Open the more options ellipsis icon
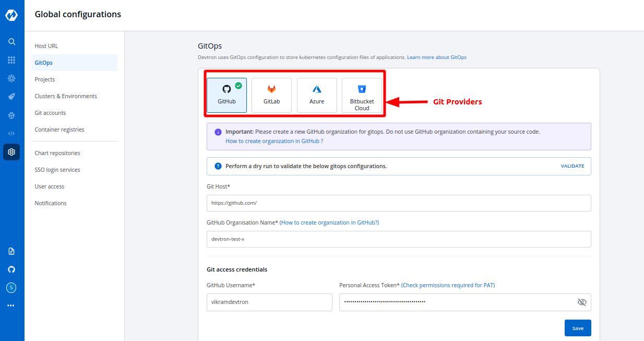644x341 pixels. [x=11, y=305]
